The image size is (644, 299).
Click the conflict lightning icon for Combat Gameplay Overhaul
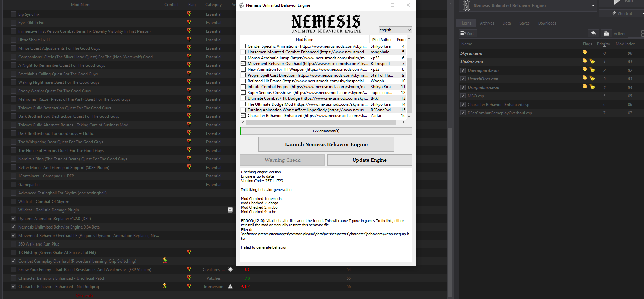165,260
